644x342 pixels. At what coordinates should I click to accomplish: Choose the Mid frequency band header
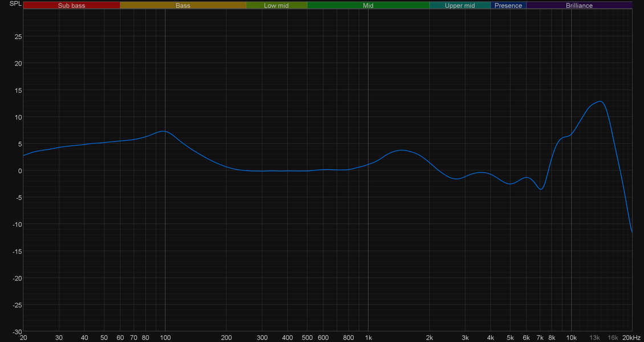pyautogui.click(x=368, y=5)
